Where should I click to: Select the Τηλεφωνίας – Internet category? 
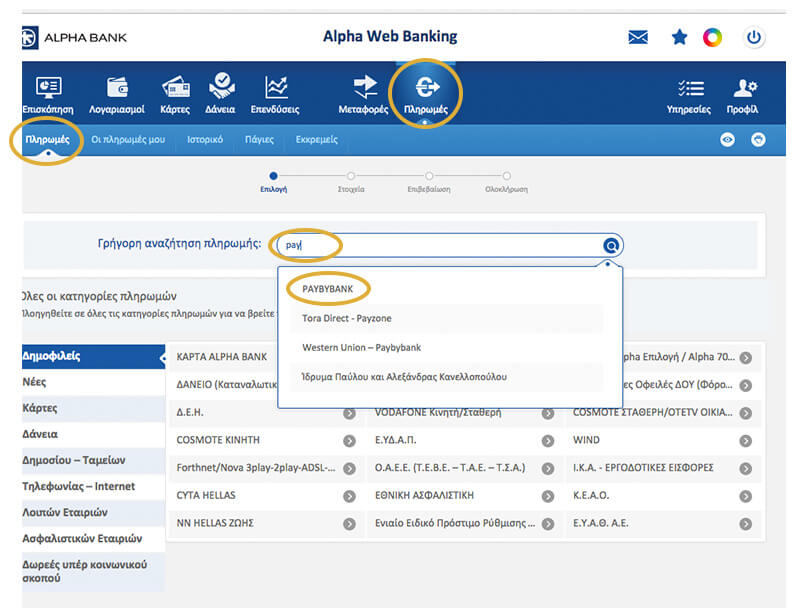pos(93,486)
